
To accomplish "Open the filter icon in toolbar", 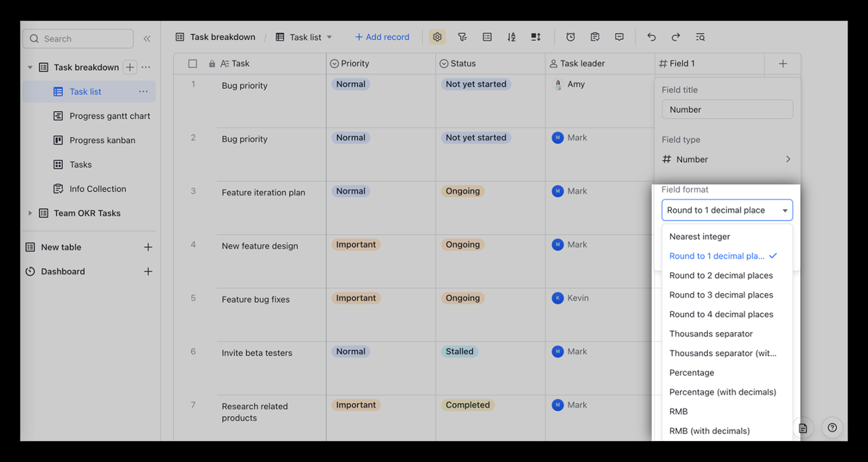I will [462, 37].
